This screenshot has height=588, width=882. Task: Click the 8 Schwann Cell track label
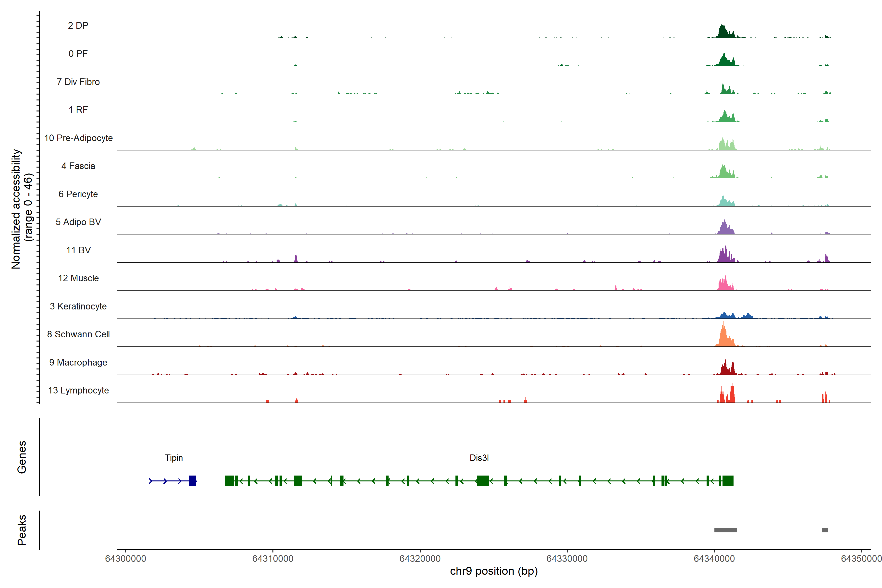(78, 334)
